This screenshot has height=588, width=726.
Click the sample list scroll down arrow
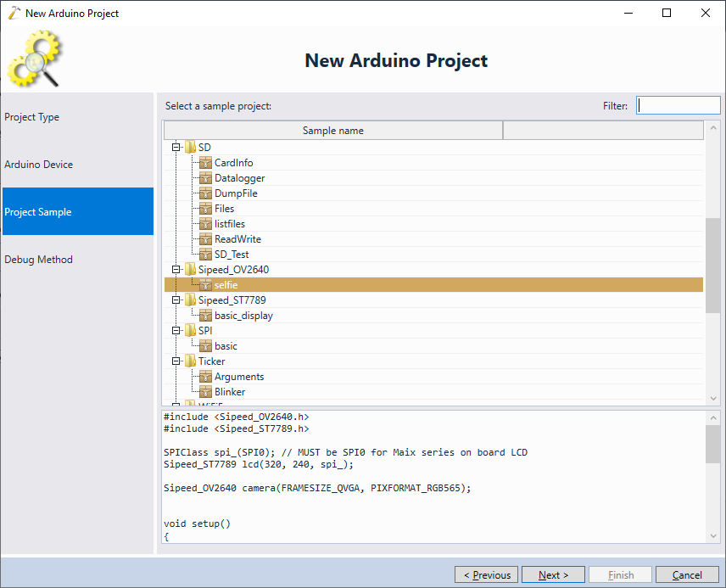click(713, 399)
